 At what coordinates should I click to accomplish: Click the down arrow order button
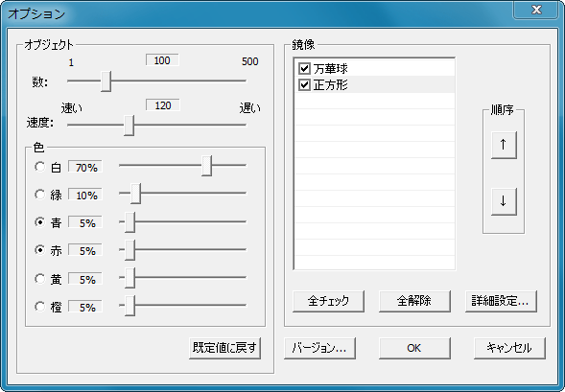(x=504, y=201)
